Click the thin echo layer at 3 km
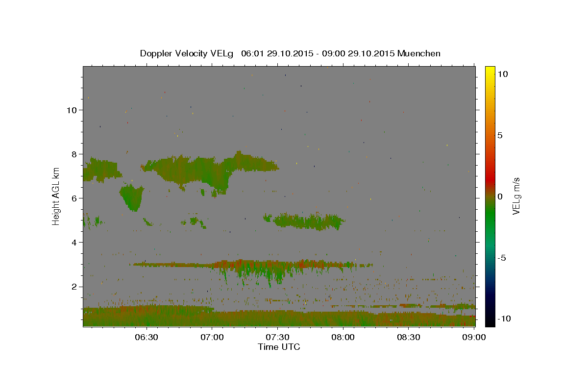The height and width of the screenshot is (392, 588). click(x=252, y=265)
